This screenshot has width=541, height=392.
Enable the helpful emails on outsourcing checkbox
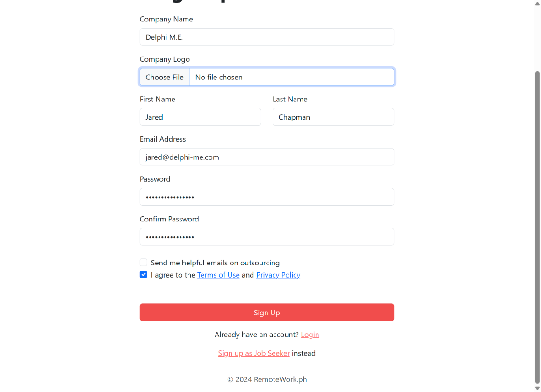coord(144,263)
